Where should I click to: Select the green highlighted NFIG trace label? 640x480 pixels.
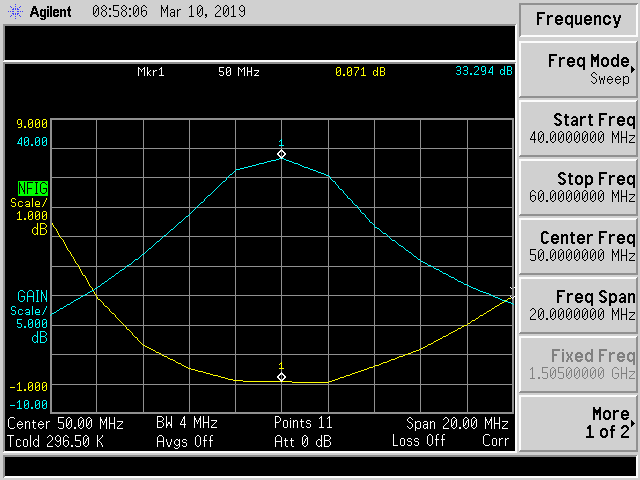click(x=33, y=189)
